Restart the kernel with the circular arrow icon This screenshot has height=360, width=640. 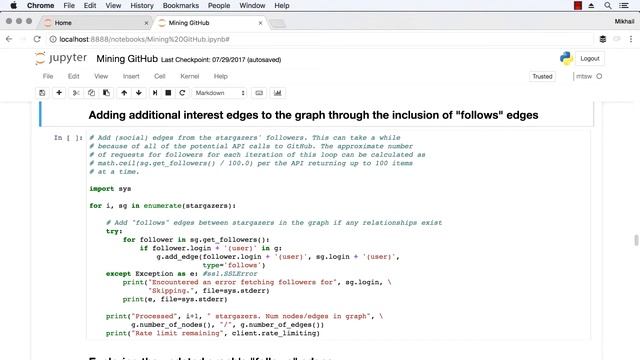coord(182,93)
